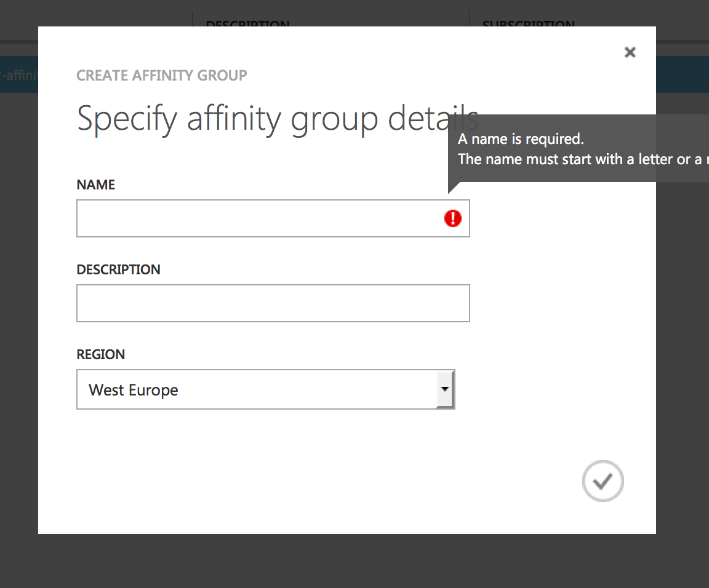709x588 pixels.
Task: Focus the Name text input
Action: (x=258, y=218)
